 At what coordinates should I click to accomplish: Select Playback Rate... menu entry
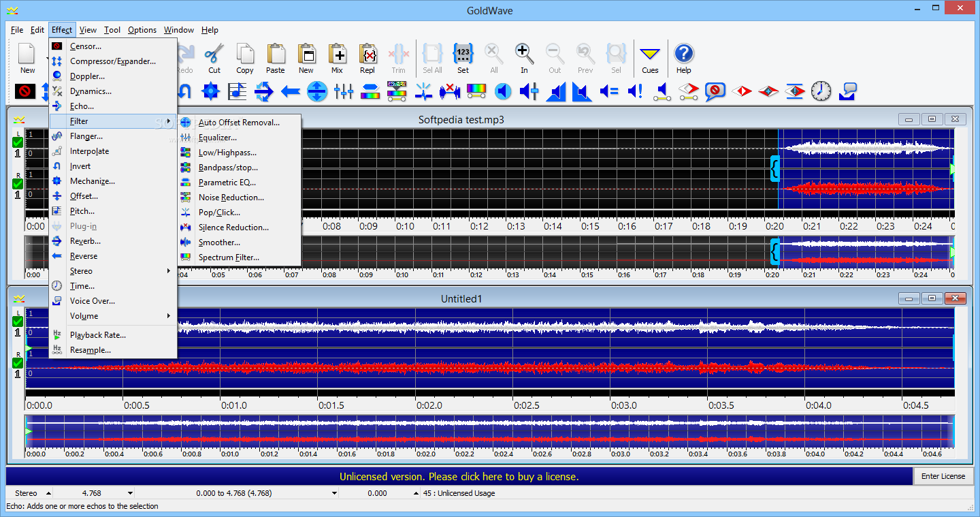(x=112, y=335)
